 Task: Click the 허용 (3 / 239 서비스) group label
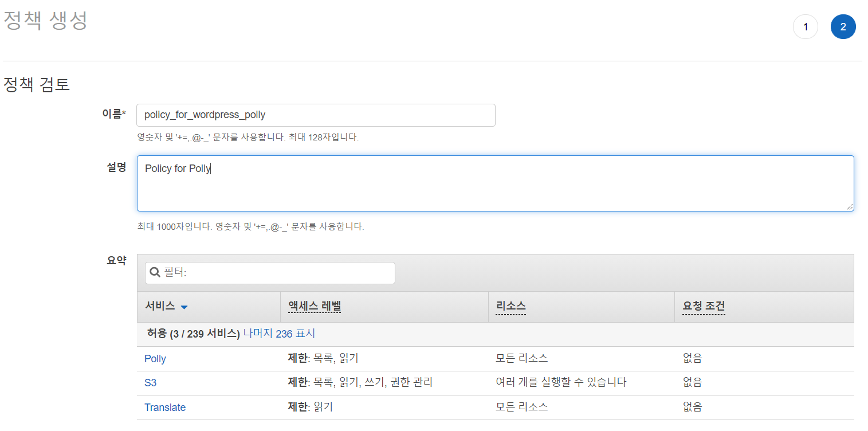(193, 334)
